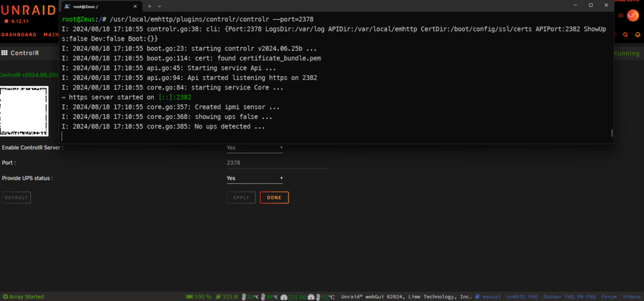Click the 'starting controlr v2024.06.25b' log line
This screenshot has height=301, width=644.
coord(189,48)
